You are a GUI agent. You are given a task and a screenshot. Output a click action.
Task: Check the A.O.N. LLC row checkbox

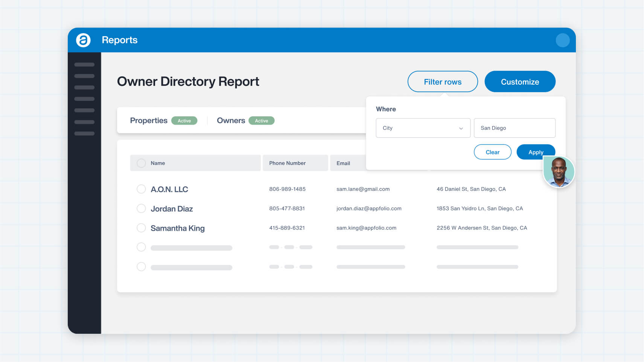141,189
